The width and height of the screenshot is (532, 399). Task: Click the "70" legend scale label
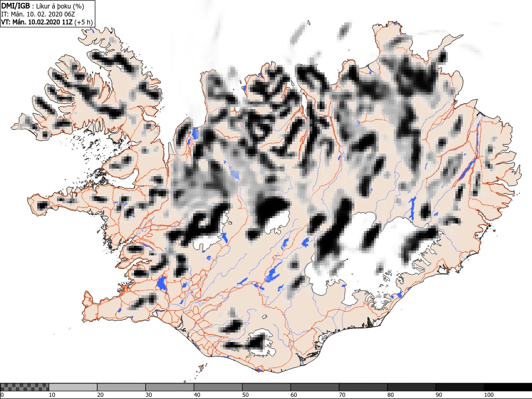click(x=342, y=395)
